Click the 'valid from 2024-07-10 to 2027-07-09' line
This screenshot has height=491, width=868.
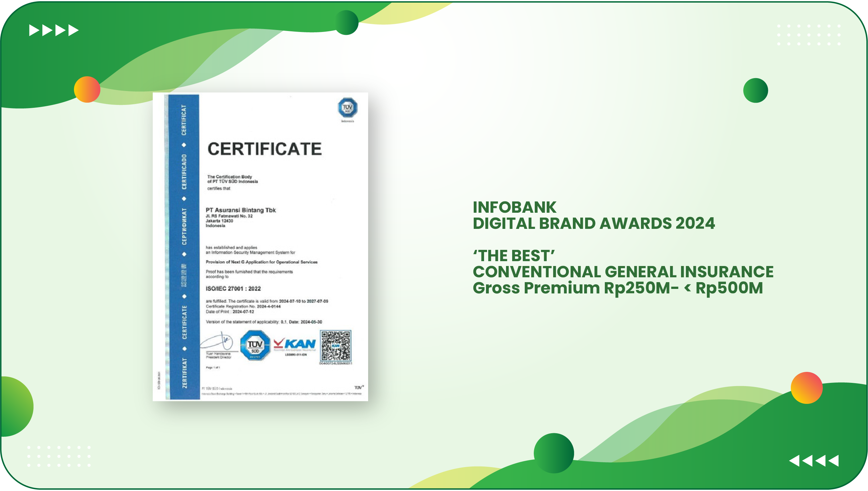point(267,301)
